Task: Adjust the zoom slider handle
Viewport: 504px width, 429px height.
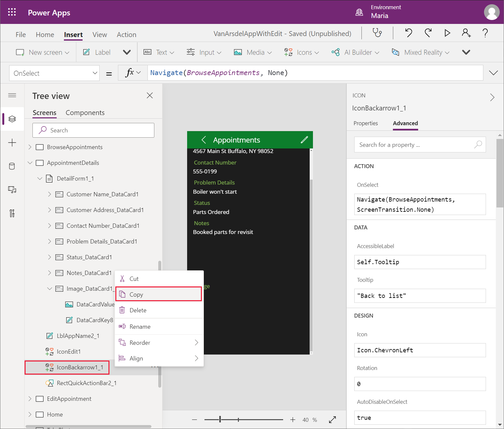Action: pyautogui.click(x=220, y=419)
